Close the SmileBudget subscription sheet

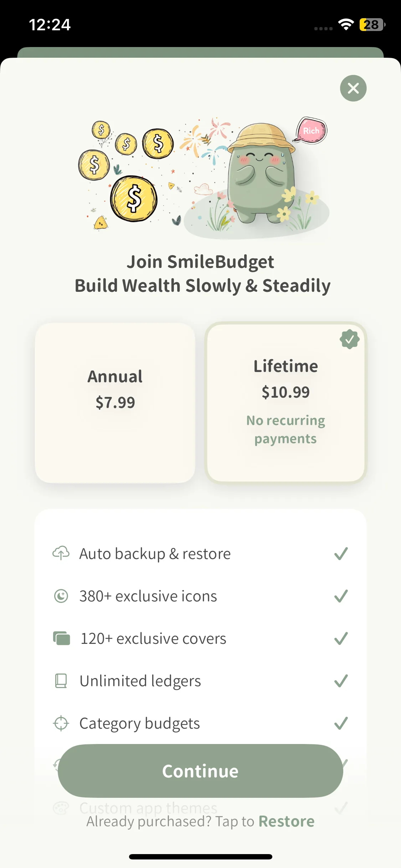coord(353,88)
